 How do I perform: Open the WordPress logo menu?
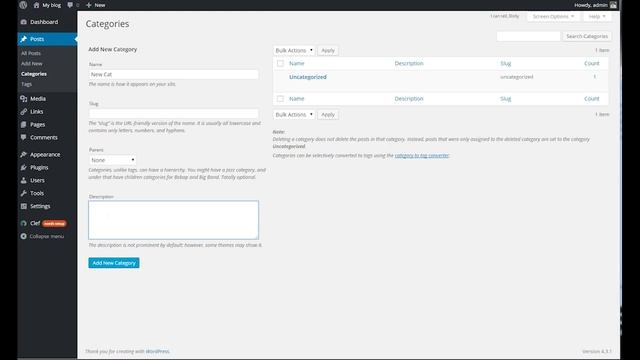23,5
